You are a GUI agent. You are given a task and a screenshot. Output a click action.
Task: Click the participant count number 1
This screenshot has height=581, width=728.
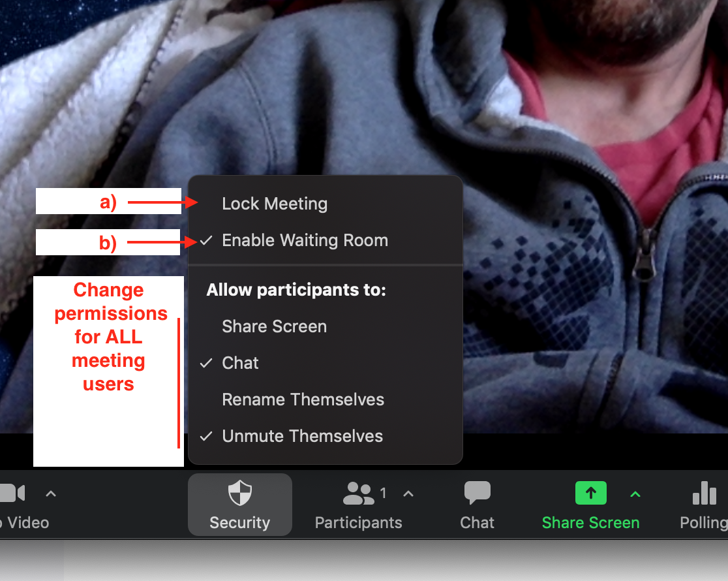tap(383, 493)
